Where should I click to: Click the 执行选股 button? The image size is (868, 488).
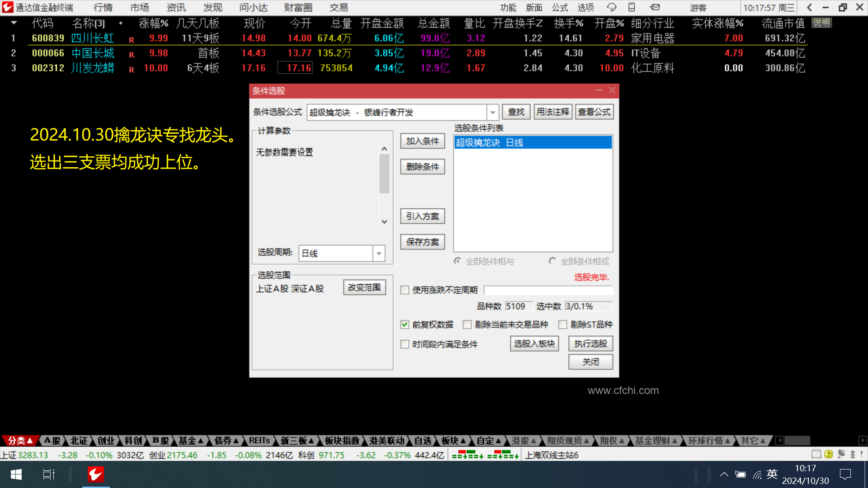tap(590, 344)
